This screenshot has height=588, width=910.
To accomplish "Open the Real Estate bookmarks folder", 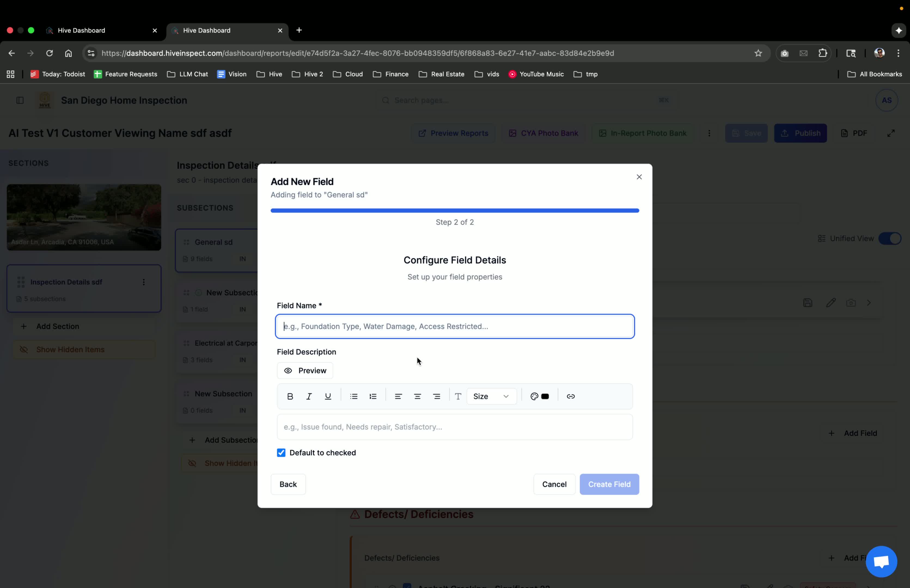I will pos(441,74).
